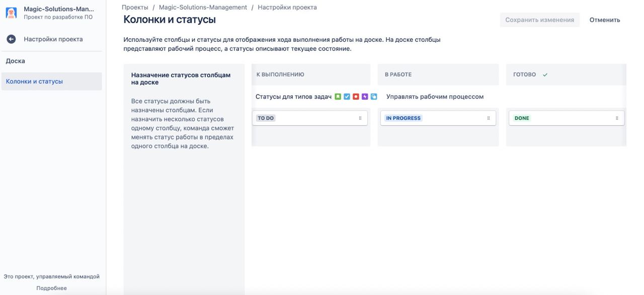Select the purple Epic lightning issue type icon
Screen dimensions: 644x295
[x=365, y=97]
